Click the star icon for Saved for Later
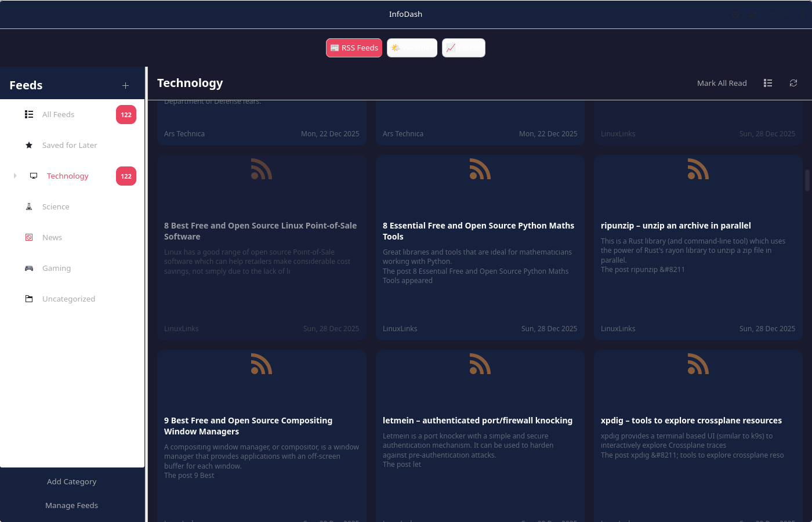The width and height of the screenshot is (812, 522). [29, 146]
